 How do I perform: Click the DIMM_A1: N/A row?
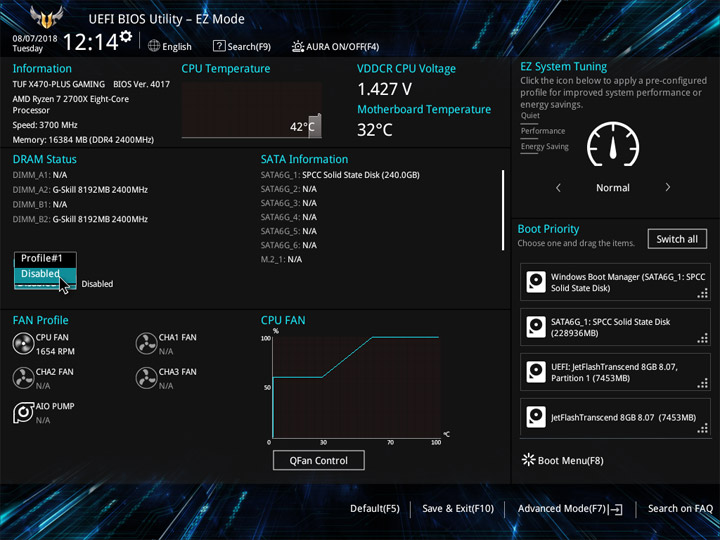pos(40,175)
